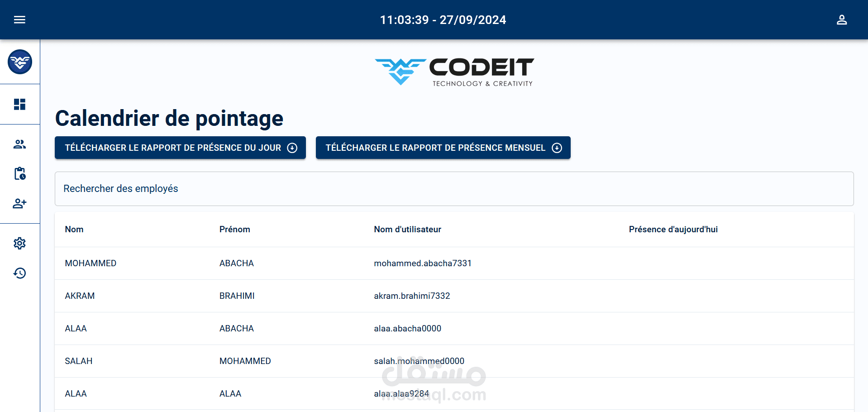Open the user account profile icon
The height and width of the screenshot is (412, 868).
click(841, 19)
